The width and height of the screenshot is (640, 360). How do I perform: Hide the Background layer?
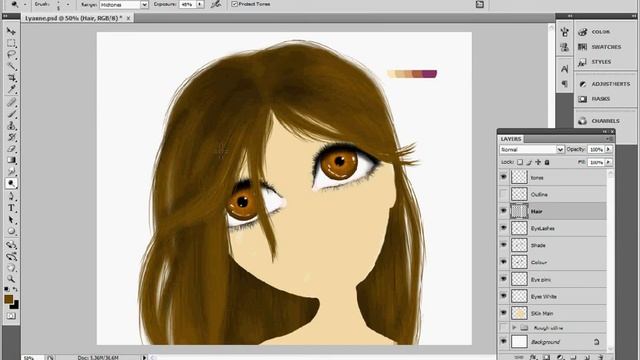tap(504, 342)
